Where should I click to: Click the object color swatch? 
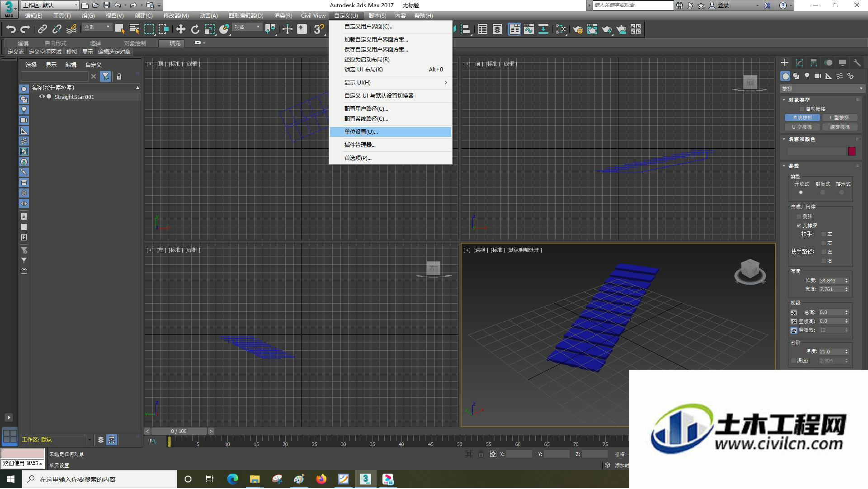[x=852, y=151]
